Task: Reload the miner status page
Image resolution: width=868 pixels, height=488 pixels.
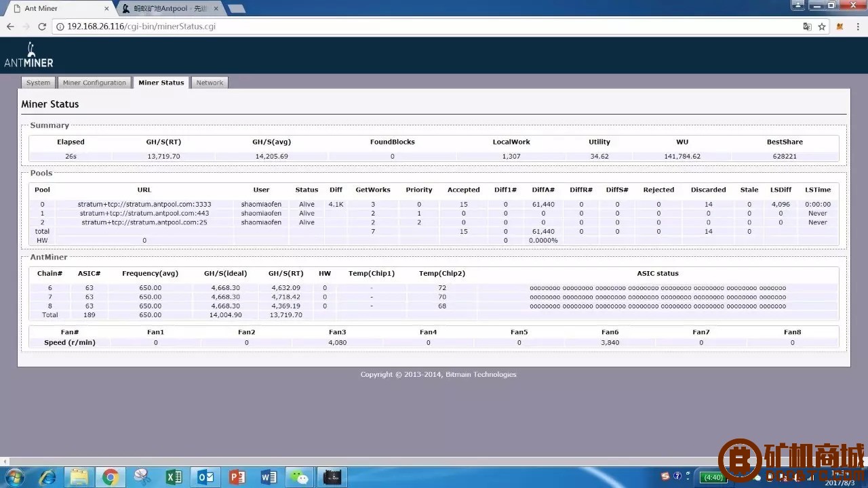Action: [x=42, y=26]
